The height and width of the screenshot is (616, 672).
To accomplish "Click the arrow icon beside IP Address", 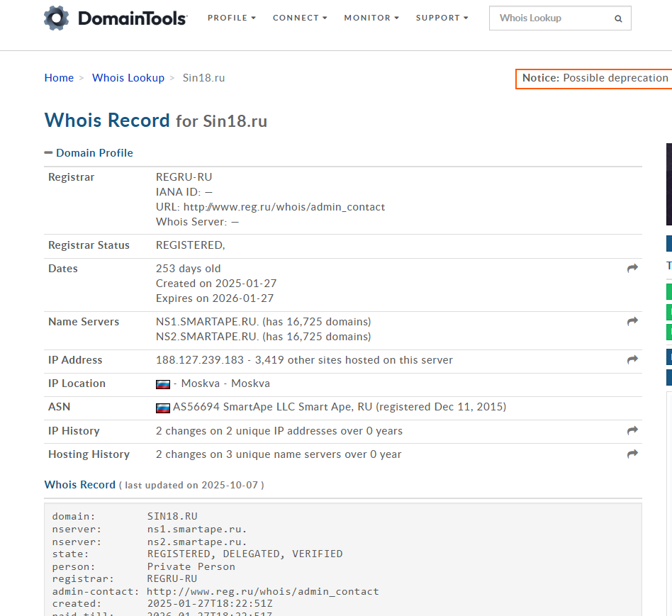I will click(632, 360).
